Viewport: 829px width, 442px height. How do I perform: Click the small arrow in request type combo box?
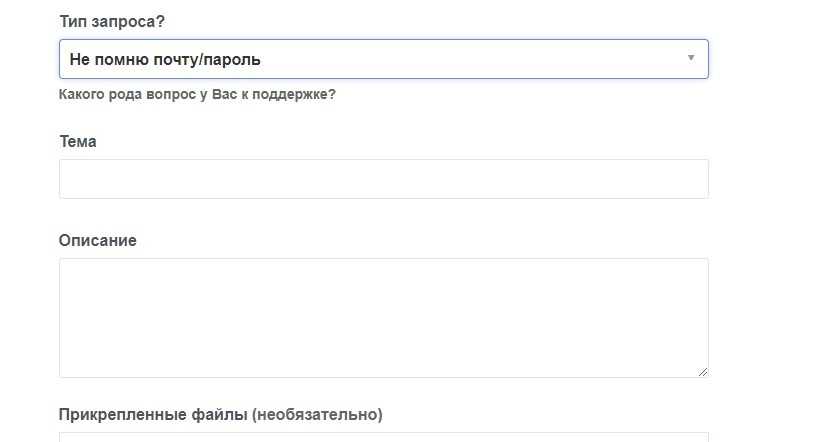coord(690,58)
